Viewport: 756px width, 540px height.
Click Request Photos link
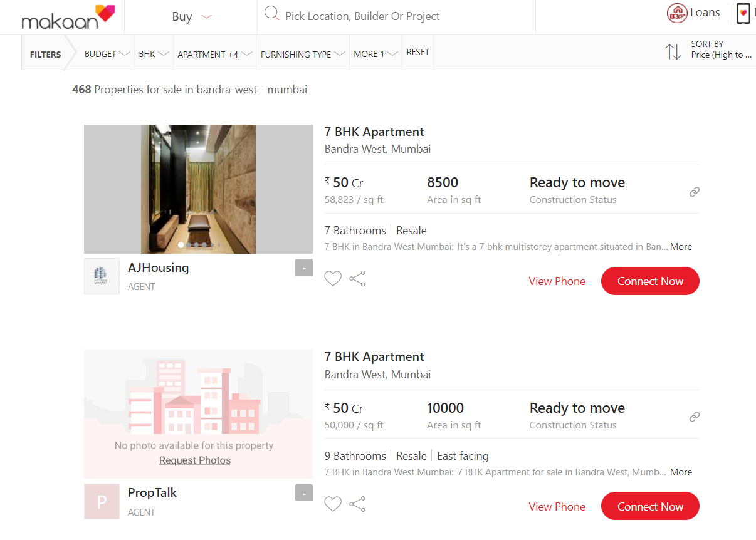click(x=195, y=460)
